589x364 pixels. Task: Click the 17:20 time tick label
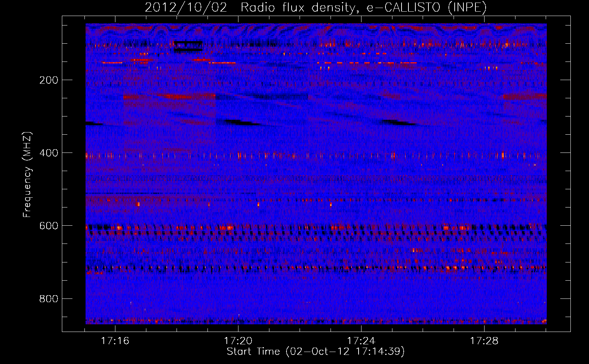click(x=238, y=341)
